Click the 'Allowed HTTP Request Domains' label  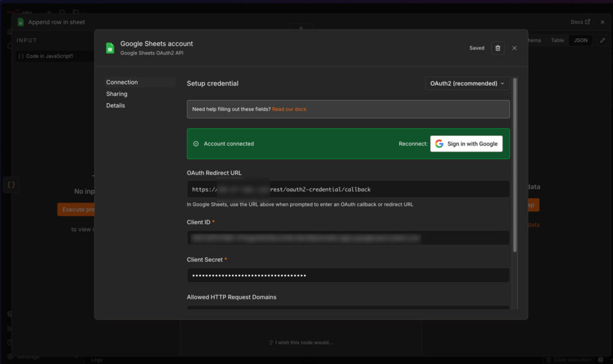(232, 297)
